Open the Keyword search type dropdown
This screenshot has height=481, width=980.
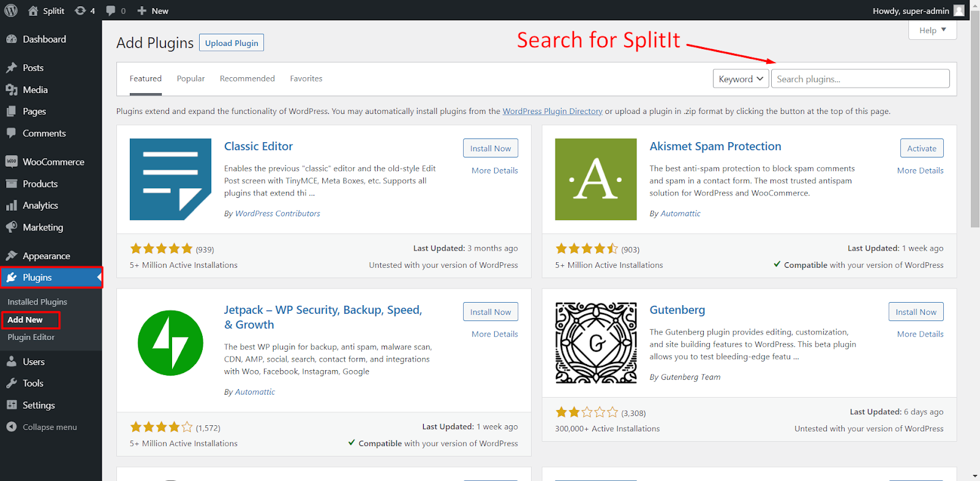point(741,78)
